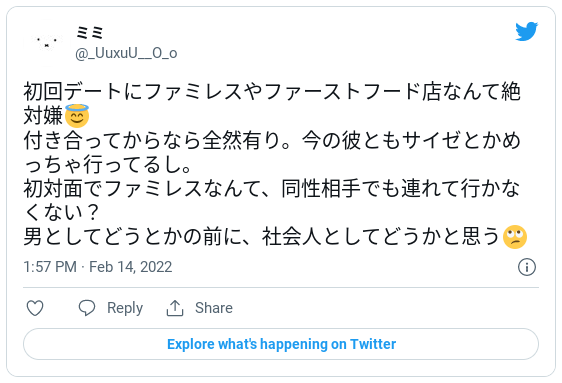
Task: Click the tweet line っちゃ行ってるし。
Action: click(x=108, y=164)
